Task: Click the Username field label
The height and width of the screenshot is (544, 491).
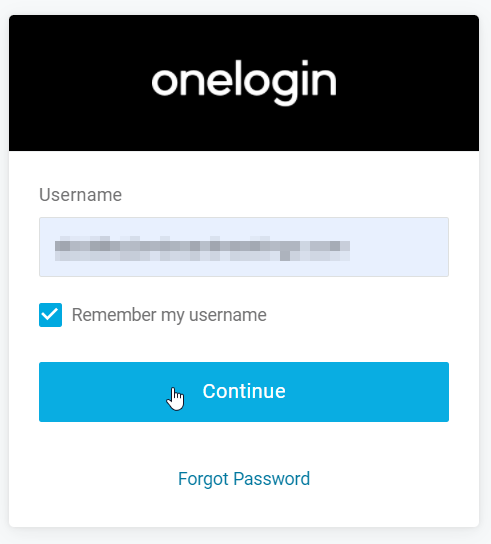Action: click(81, 195)
